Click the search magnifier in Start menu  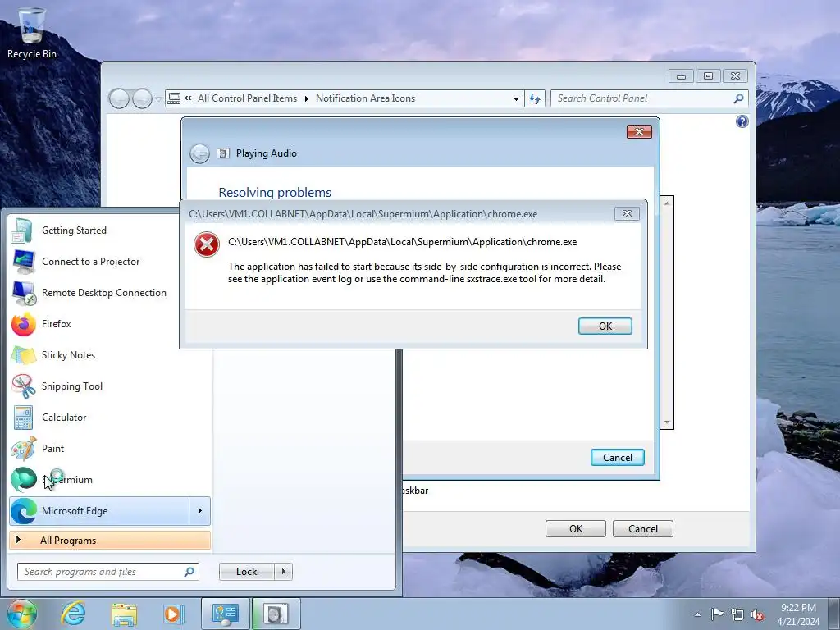[x=189, y=572]
